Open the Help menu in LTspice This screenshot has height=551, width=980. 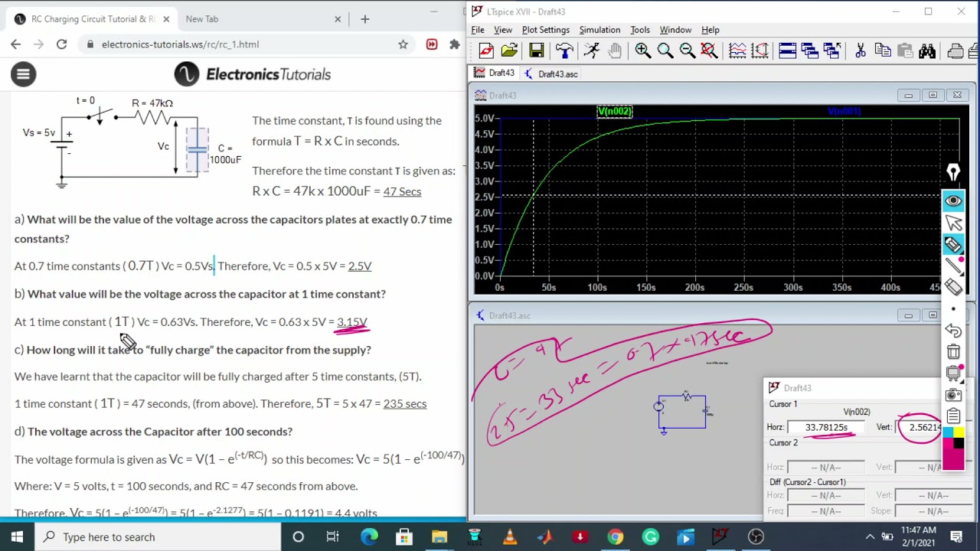[710, 30]
